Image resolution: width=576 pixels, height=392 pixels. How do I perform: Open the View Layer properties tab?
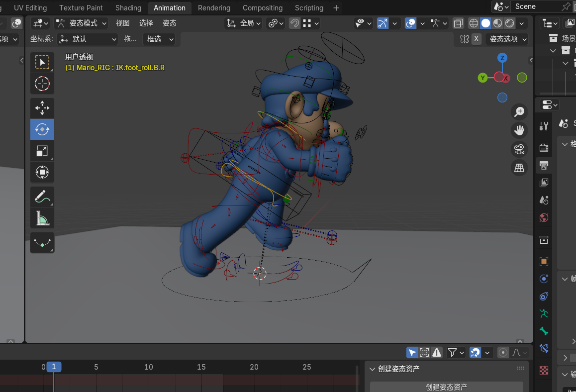click(x=544, y=183)
